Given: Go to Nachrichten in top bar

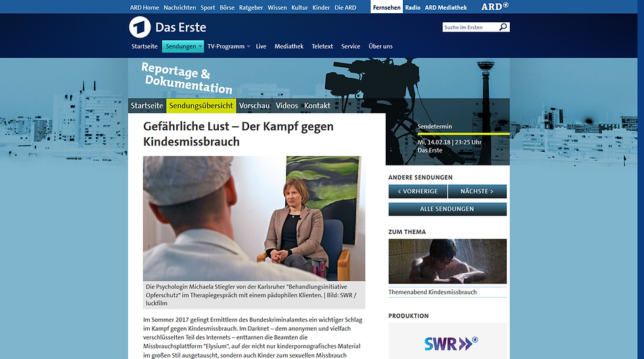Looking at the screenshot, I should pyautogui.click(x=180, y=7).
